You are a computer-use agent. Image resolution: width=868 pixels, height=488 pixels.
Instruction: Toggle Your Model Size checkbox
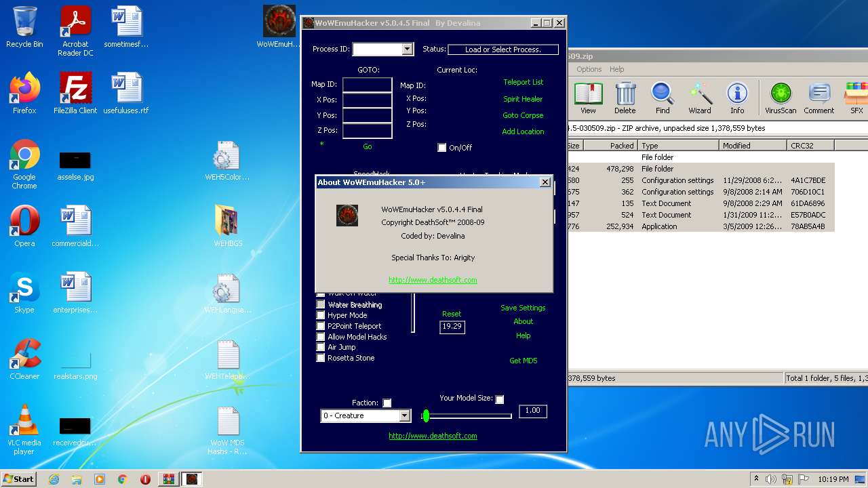point(499,400)
